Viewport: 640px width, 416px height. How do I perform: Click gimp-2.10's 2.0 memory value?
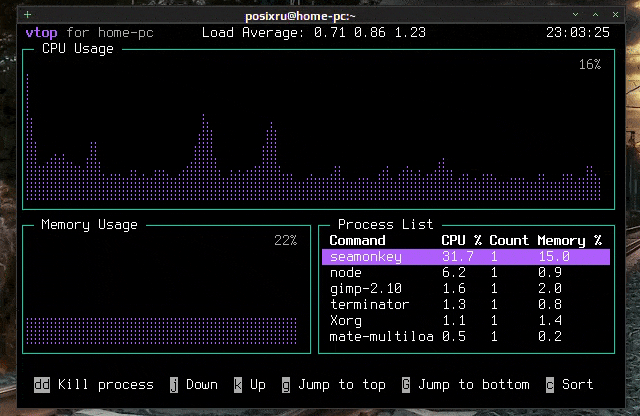(x=550, y=289)
